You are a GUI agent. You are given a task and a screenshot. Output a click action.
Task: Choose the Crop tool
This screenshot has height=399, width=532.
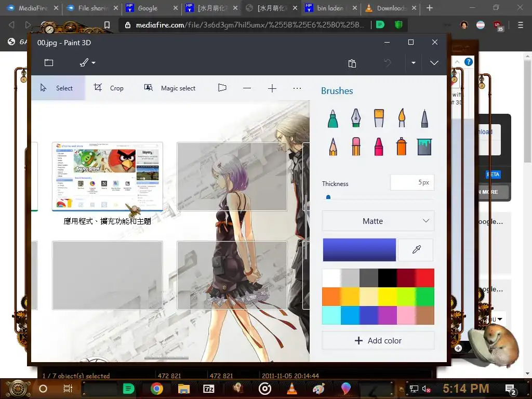pyautogui.click(x=109, y=88)
